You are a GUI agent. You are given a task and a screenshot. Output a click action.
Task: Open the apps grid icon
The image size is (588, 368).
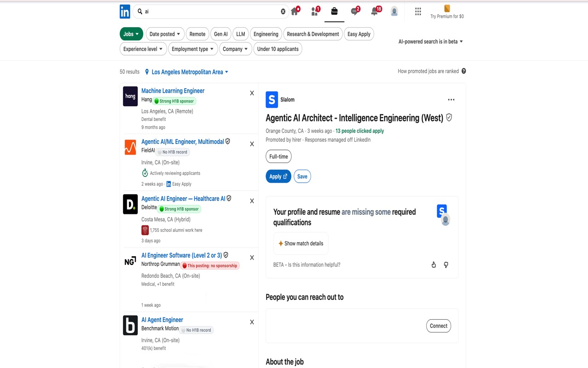(418, 11)
